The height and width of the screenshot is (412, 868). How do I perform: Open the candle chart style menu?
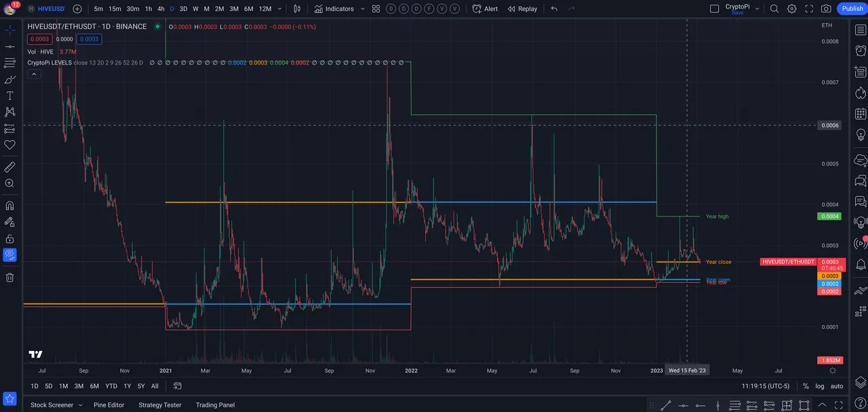point(297,9)
